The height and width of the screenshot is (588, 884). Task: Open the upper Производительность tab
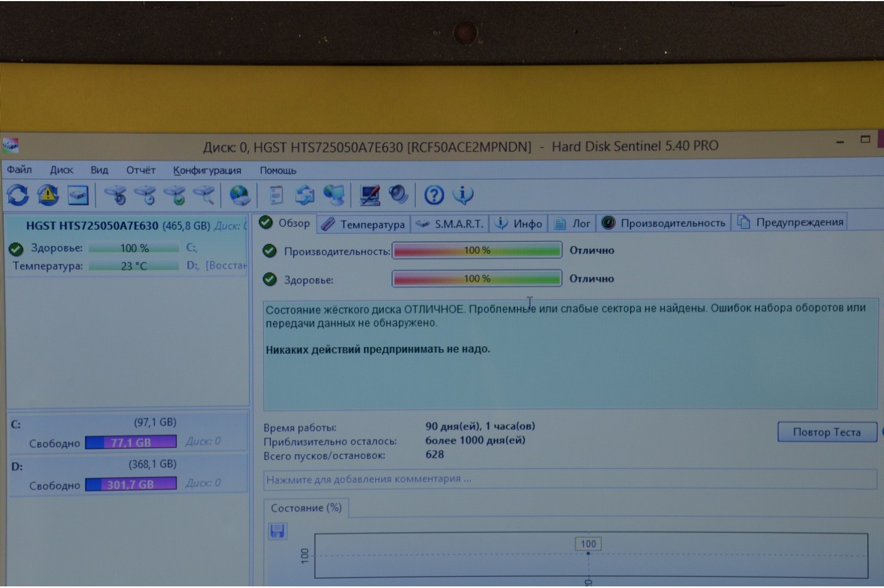[663, 223]
